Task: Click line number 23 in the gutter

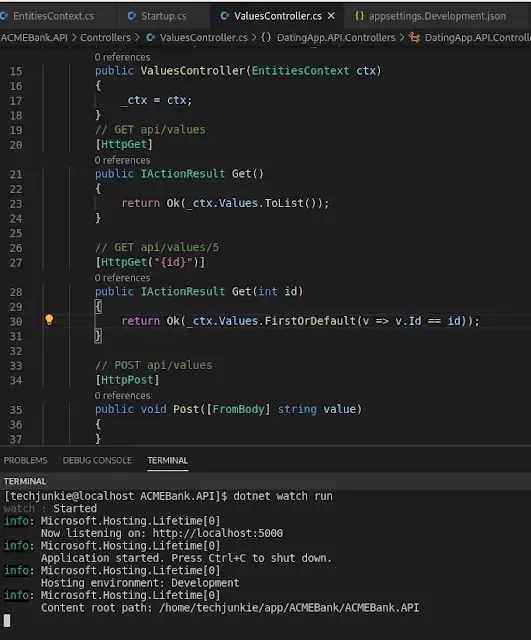Action: click(x=16, y=204)
